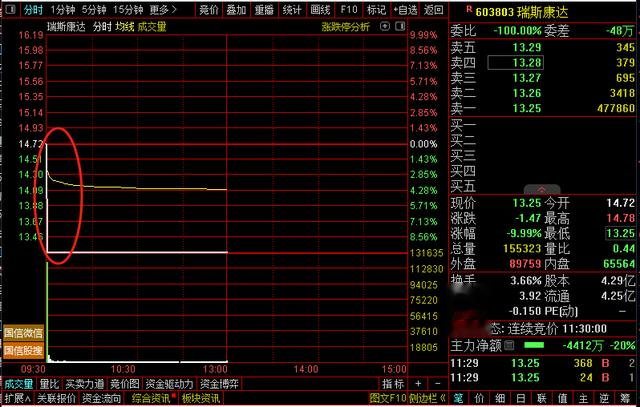This screenshot has height=407, width=640.
Task: Click the 最高 value 14.78
Action: coord(620,218)
